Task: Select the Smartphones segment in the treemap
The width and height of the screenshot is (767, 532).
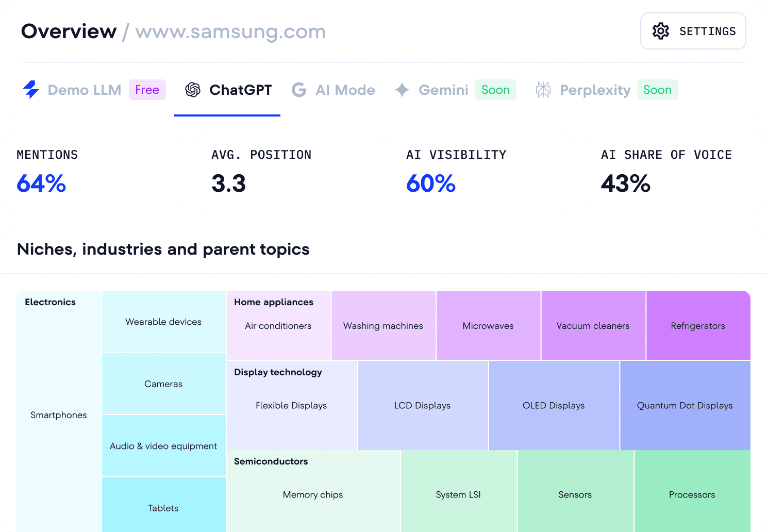Action: [59, 415]
